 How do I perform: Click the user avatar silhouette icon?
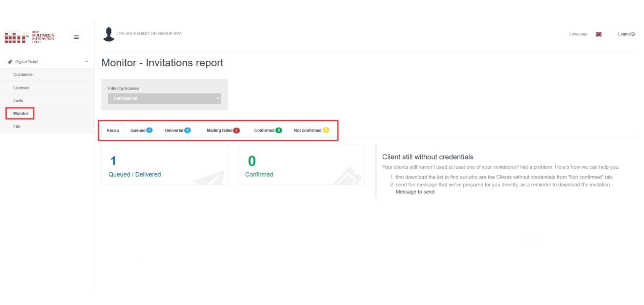click(x=109, y=34)
